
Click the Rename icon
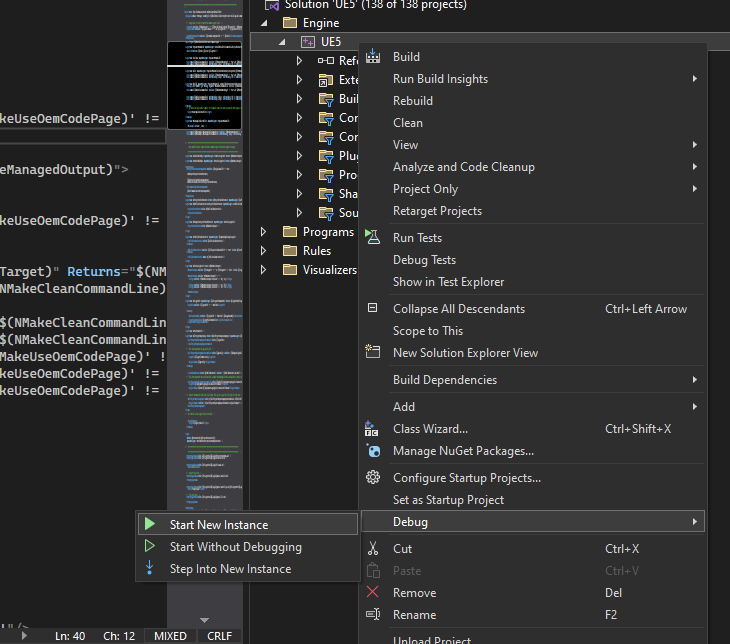click(x=373, y=614)
